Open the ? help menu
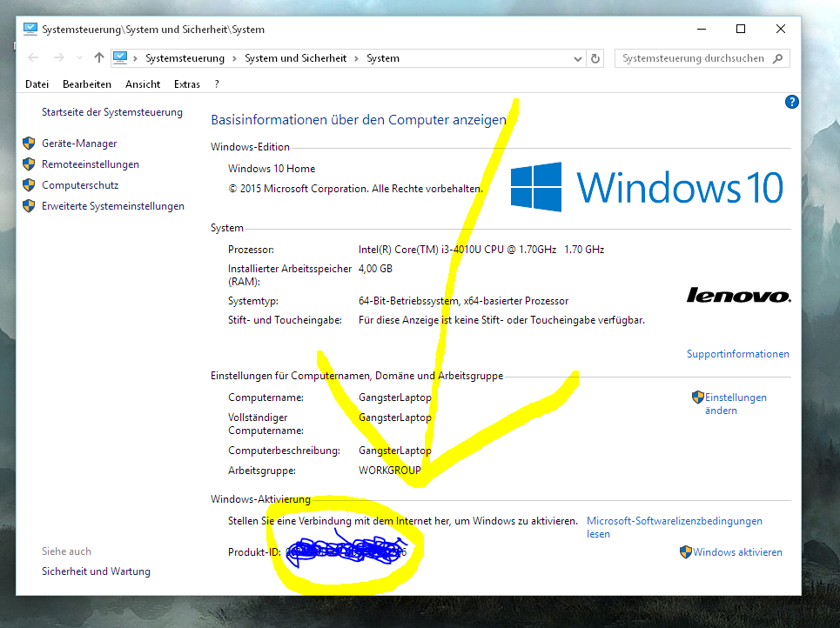Viewport: 840px width, 628px height. pyautogui.click(x=217, y=84)
